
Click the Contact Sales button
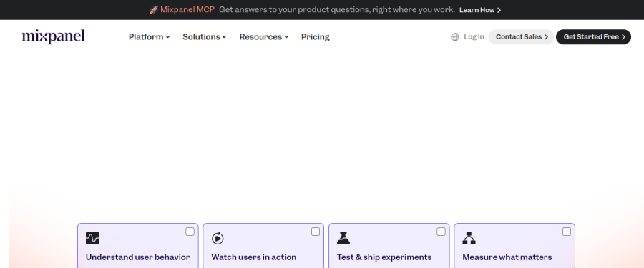pos(521,37)
